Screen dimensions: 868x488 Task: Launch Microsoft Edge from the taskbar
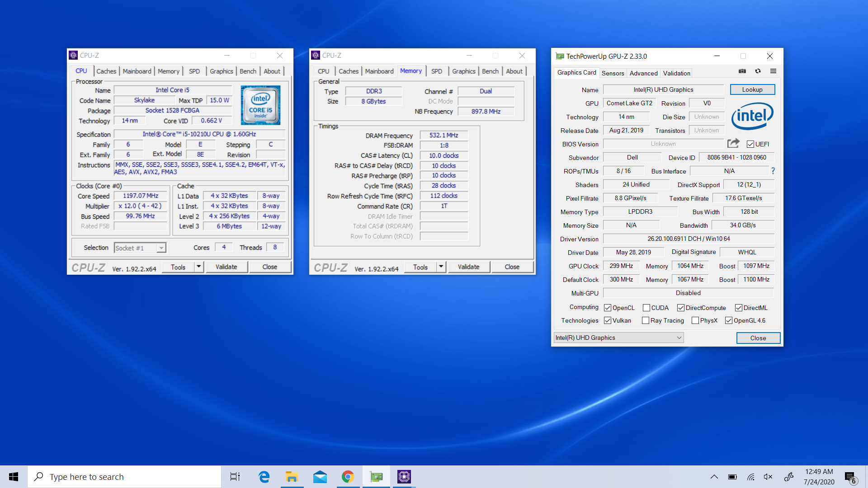click(264, 477)
